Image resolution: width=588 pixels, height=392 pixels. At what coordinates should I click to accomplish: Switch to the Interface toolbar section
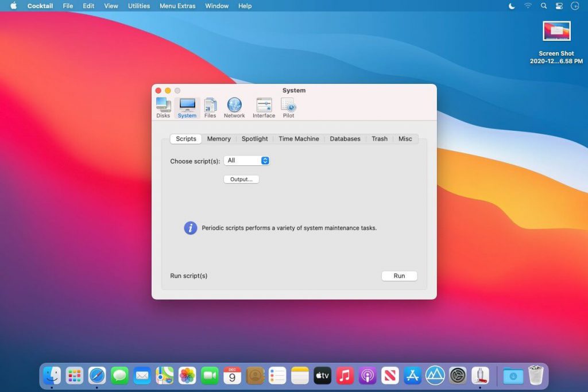264,107
